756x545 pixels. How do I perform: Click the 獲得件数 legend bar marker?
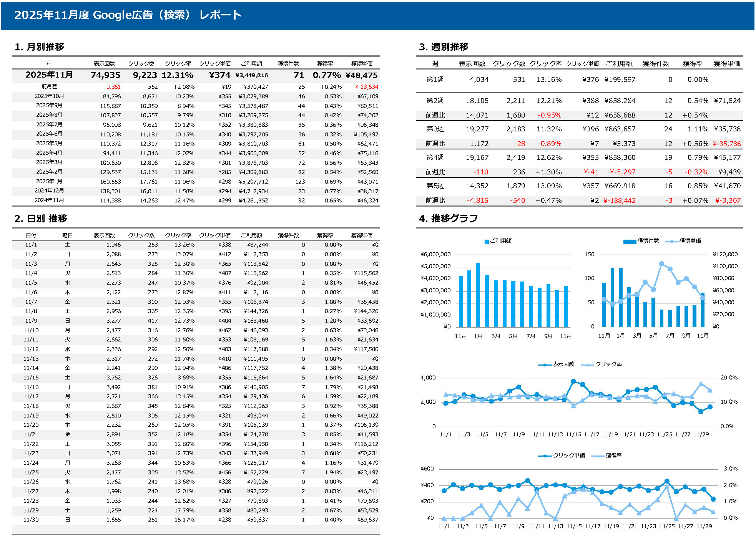[630, 241]
